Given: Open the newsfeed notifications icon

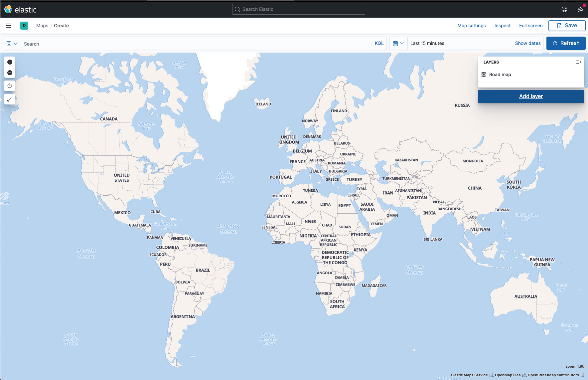Looking at the screenshot, I should click(580, 9).
